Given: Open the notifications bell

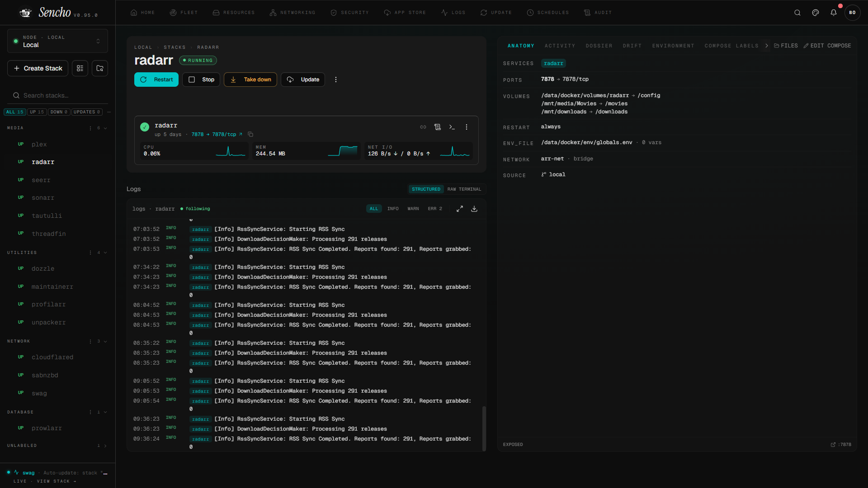Looking at the screenshot, I should point(834,13).
